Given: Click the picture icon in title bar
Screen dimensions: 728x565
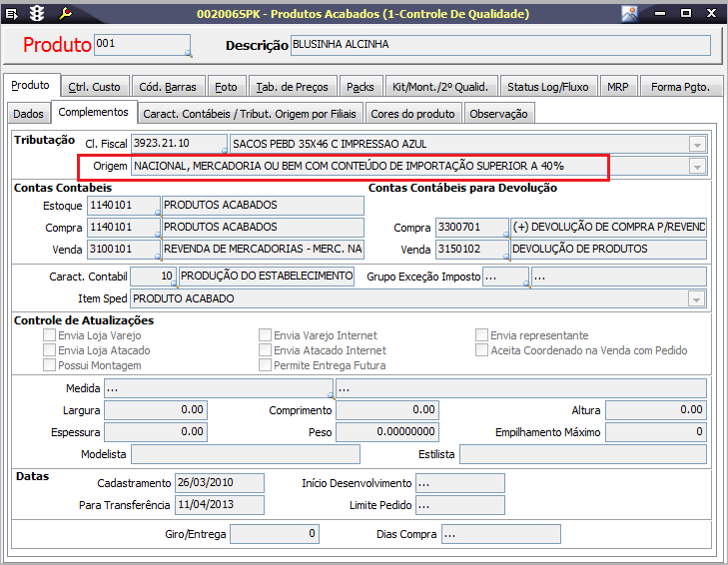Looking at the screenshot, I should point(629,14).
